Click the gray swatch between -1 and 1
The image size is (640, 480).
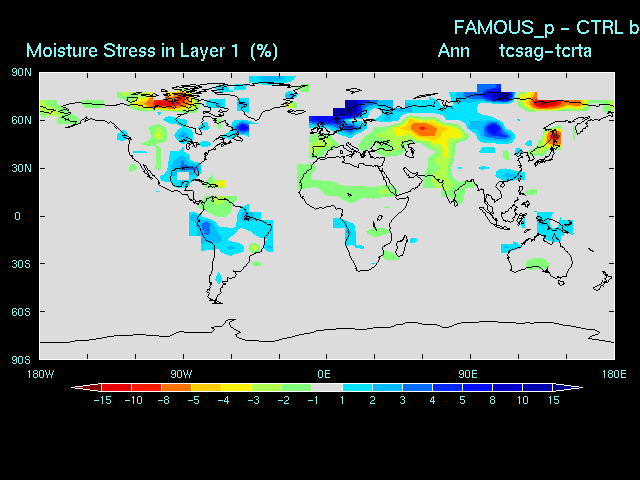[x=327, y=387]
